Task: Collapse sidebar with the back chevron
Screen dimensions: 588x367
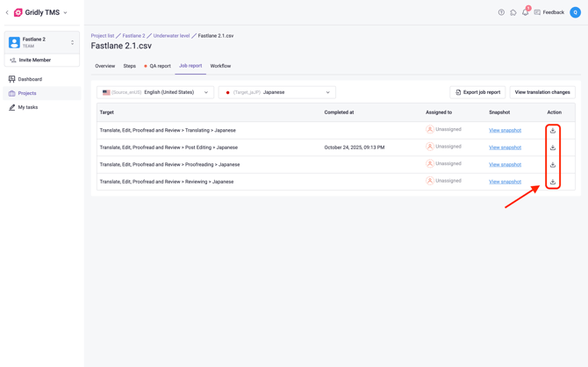Action: 7,12
